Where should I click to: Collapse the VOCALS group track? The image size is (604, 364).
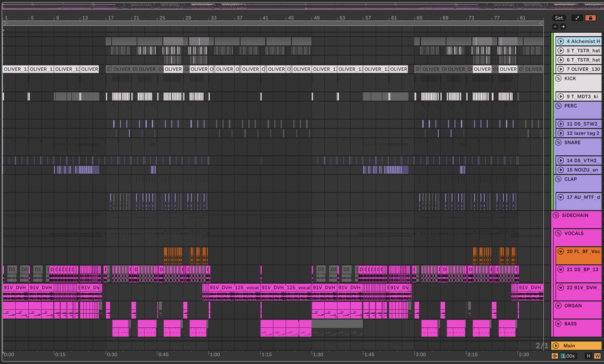tap(558, 234)
